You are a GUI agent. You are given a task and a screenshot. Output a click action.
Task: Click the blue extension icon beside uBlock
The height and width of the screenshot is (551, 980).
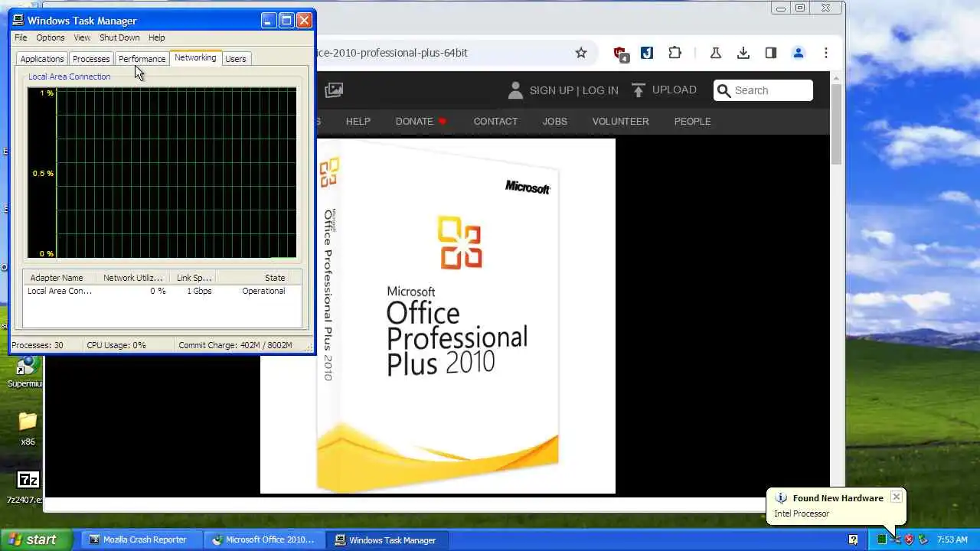pyautogui.click(x=647, y=53)
